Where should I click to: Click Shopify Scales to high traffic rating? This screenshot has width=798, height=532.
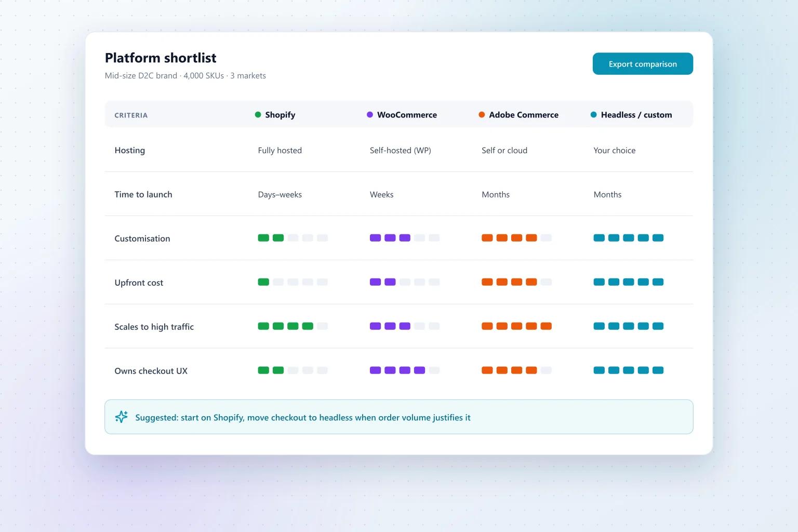coord(293,326)
